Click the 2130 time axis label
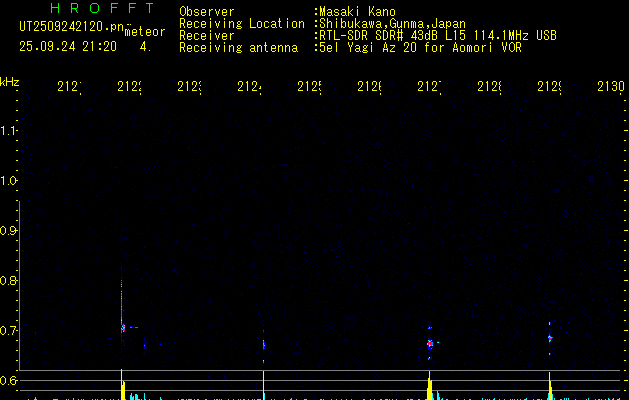The width and height of the screenshot is (629, 400). click(x=611, y=86)
